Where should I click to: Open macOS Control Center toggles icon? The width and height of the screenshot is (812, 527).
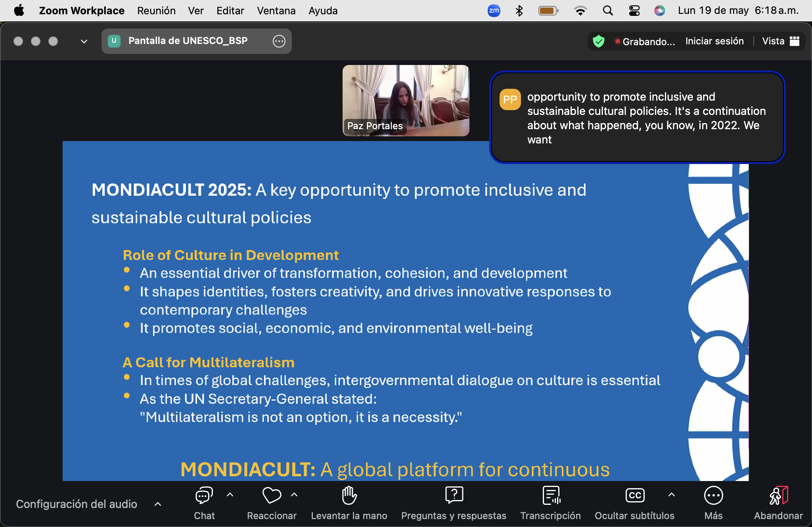coord(634,11)
